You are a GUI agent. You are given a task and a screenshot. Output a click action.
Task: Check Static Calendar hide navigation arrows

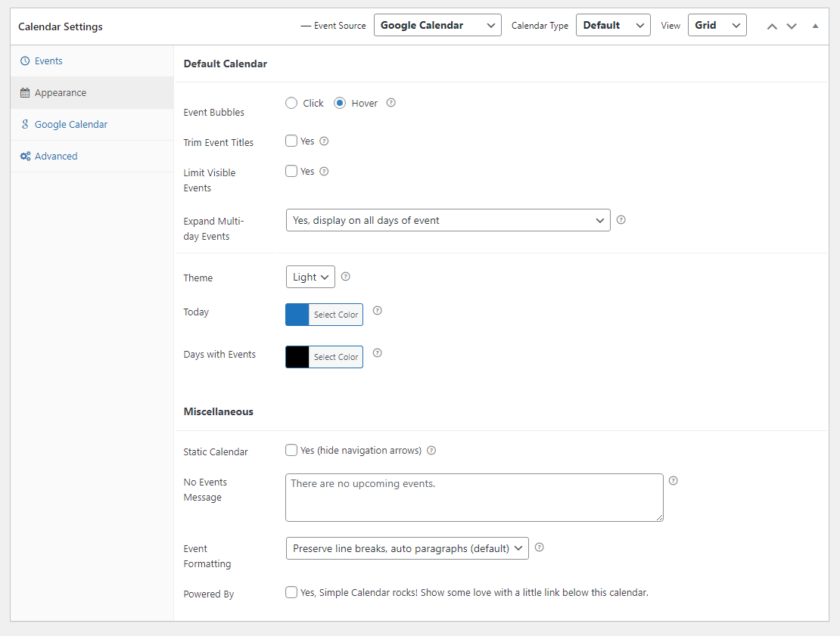coord(291,450)
